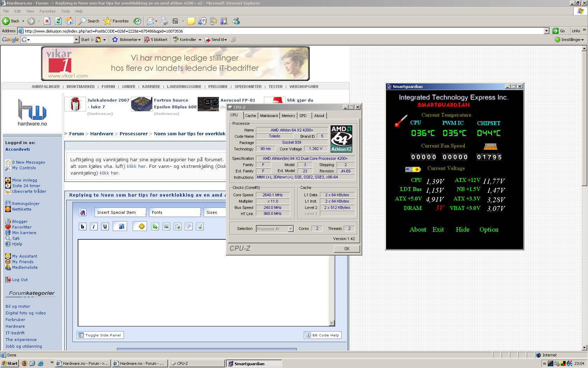Click the 5 blokkert popup blocker button
The height and width of the screenshot is (368, 588).
(156, 40)
